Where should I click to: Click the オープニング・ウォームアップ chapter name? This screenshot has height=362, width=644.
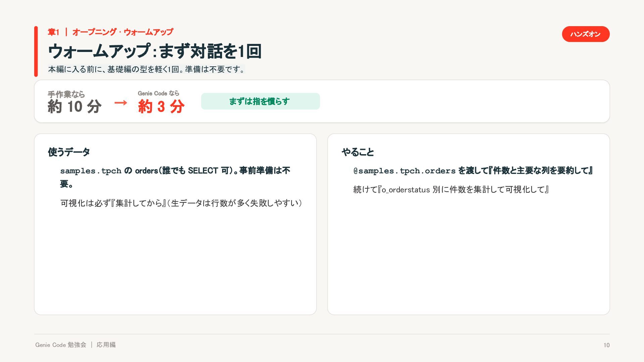click(x=123, y=32)
